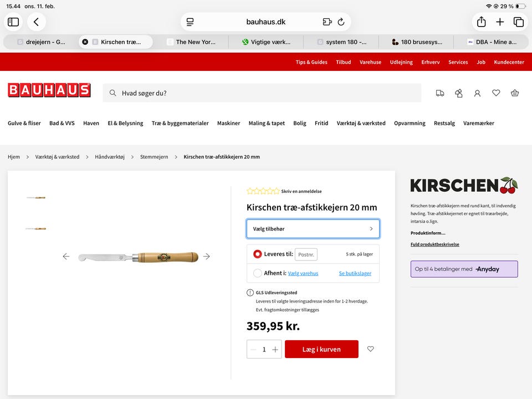Go to Stemmejern in the breadcrumb
The image size is (532, 399).
pos(154,157)
